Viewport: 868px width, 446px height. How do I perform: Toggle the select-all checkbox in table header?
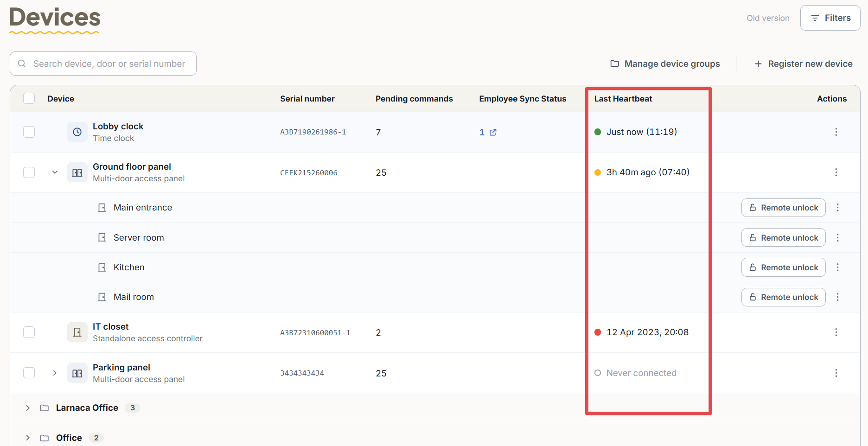[29, 98]
